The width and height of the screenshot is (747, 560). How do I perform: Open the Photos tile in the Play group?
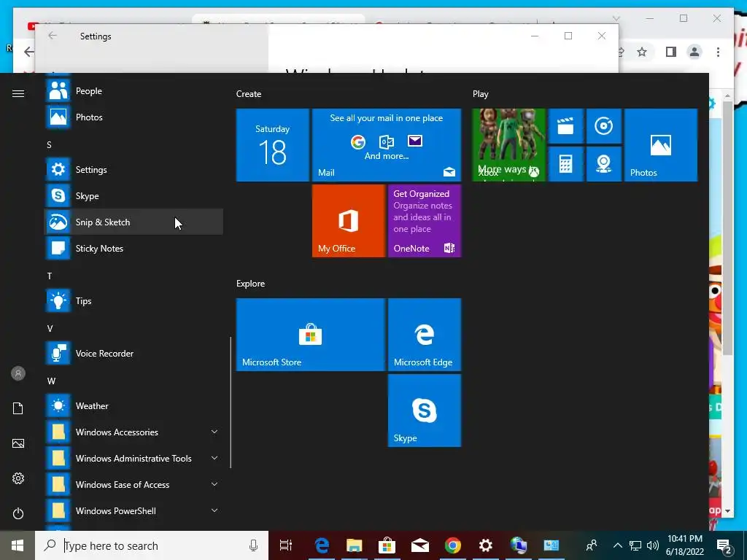(661, 145)
